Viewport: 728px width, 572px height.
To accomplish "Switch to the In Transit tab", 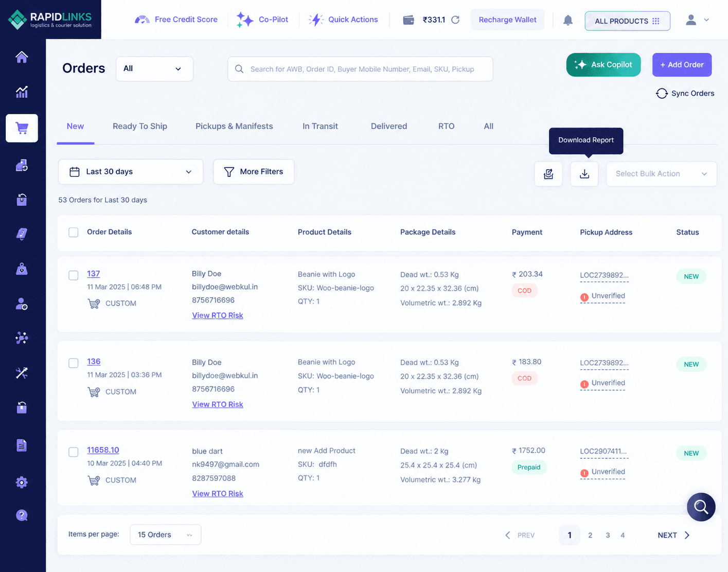I will (x=320, y=127).
